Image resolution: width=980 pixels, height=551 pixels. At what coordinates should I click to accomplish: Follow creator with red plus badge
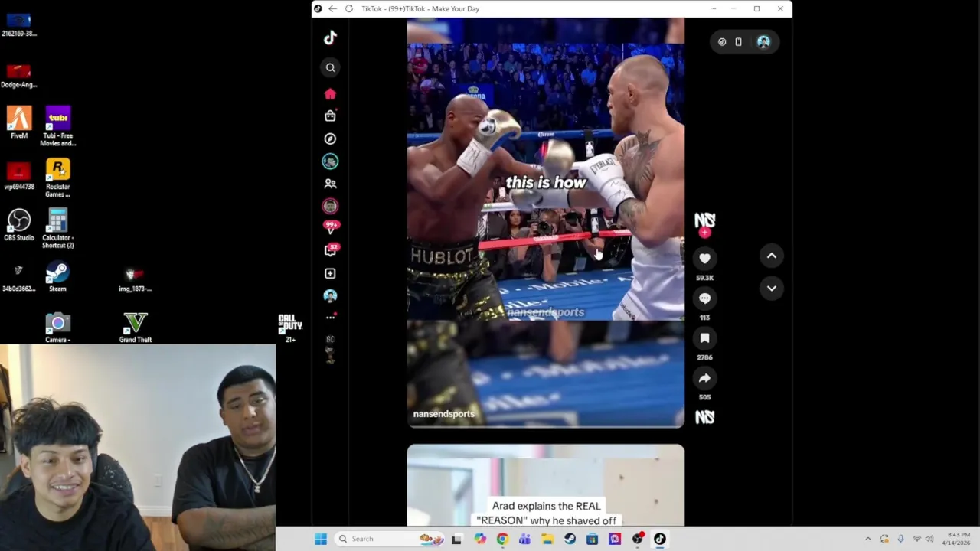point(704,233)
